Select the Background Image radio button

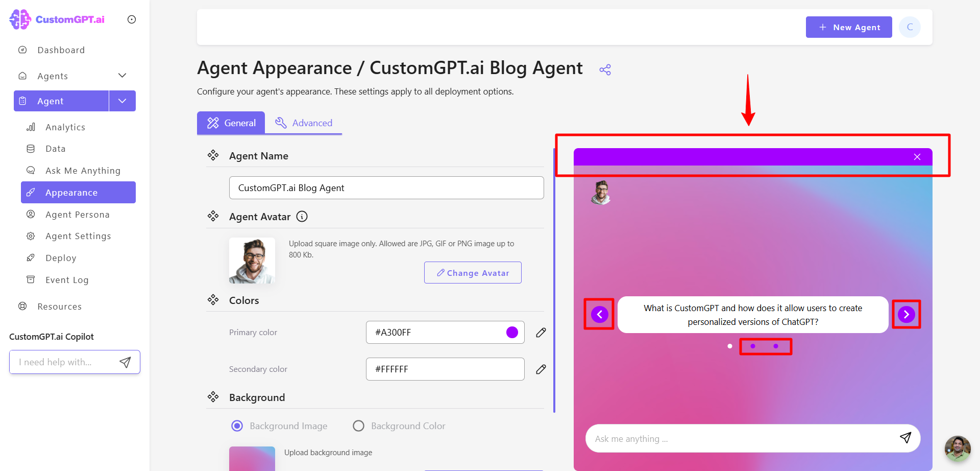[237, 426]
